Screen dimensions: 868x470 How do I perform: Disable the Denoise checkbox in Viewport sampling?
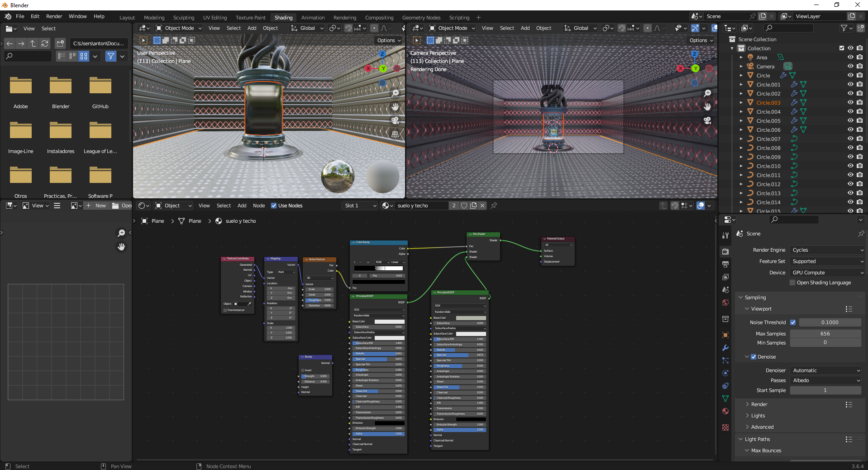[754, 357]
